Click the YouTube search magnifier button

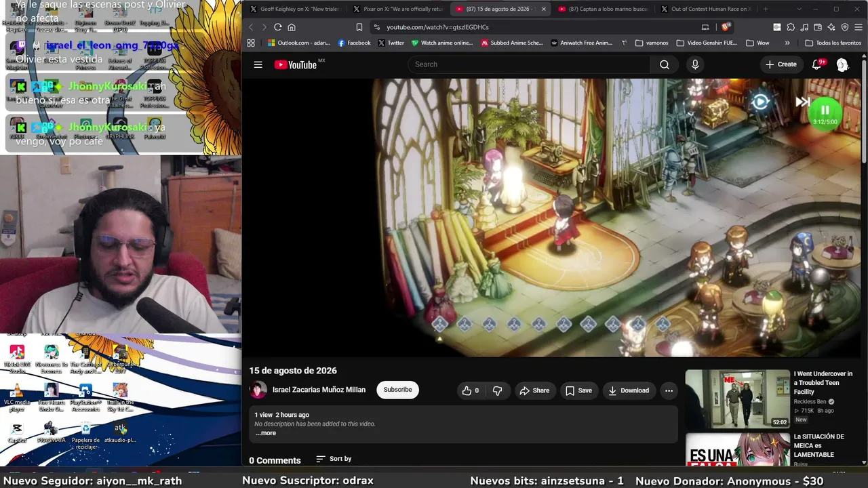point(665,64)
